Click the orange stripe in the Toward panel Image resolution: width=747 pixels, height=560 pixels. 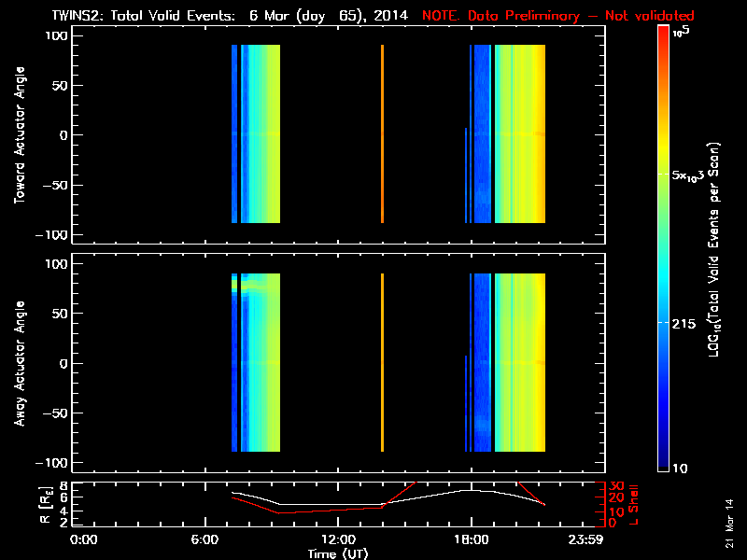(382, 133)
